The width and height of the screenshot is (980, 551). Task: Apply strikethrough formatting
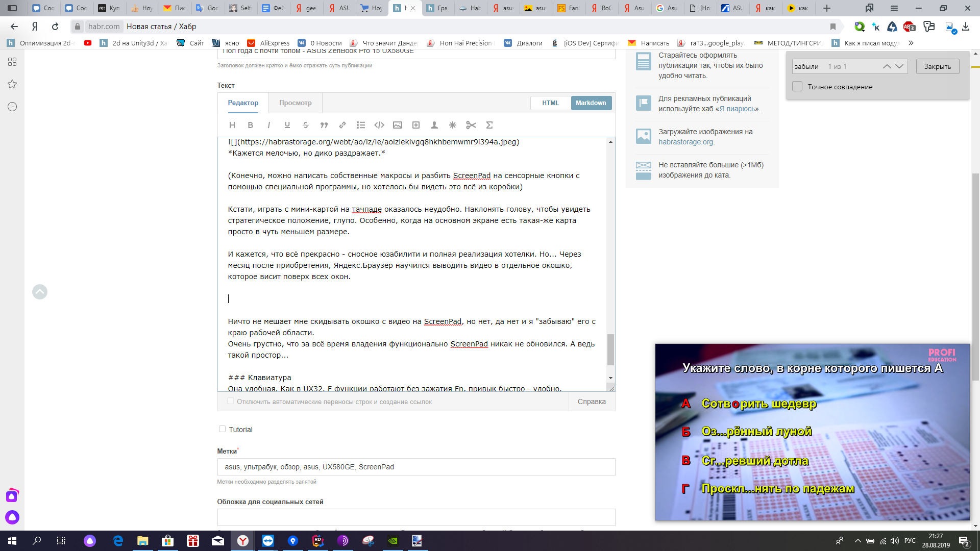click(305, 125)
